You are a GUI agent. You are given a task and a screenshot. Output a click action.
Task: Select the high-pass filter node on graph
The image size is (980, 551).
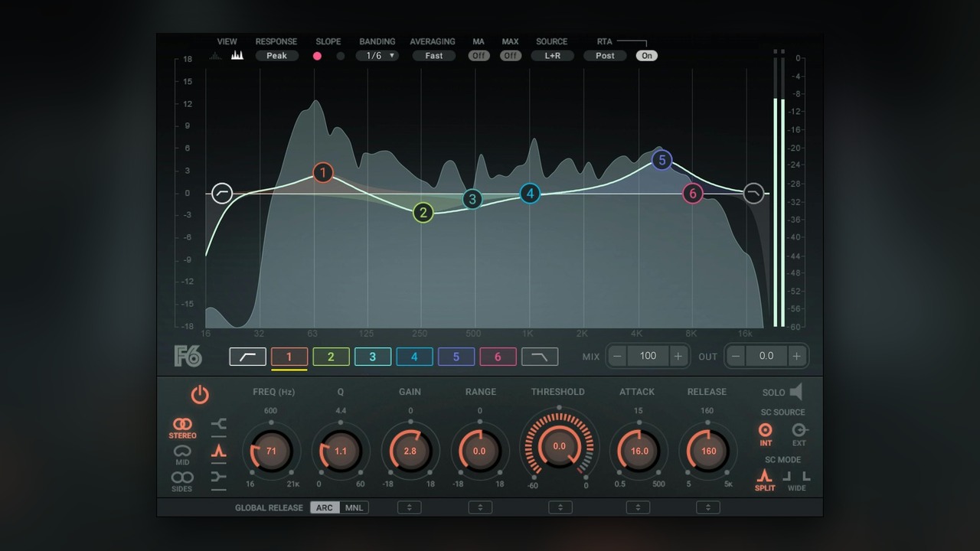tap(222, 193)
